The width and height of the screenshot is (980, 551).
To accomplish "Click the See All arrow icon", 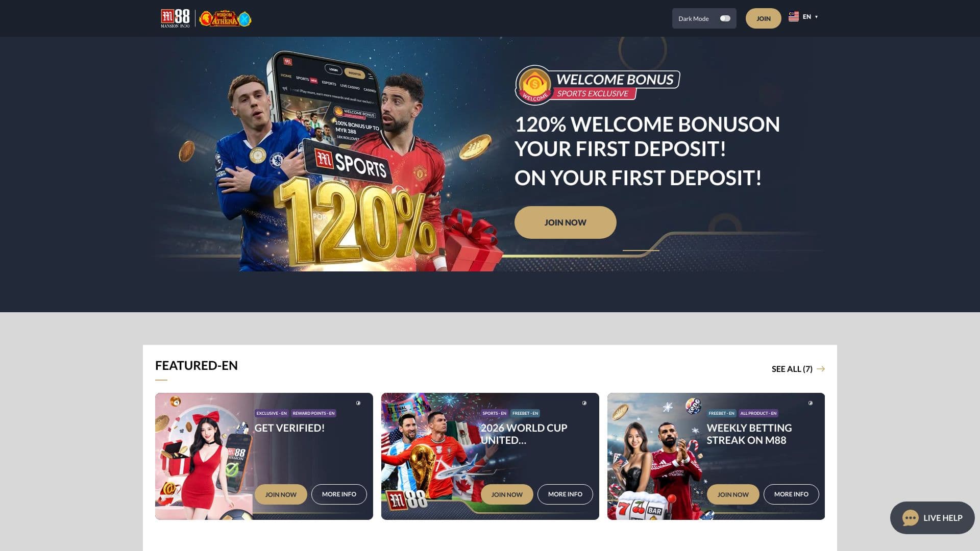I will [821, 369].
